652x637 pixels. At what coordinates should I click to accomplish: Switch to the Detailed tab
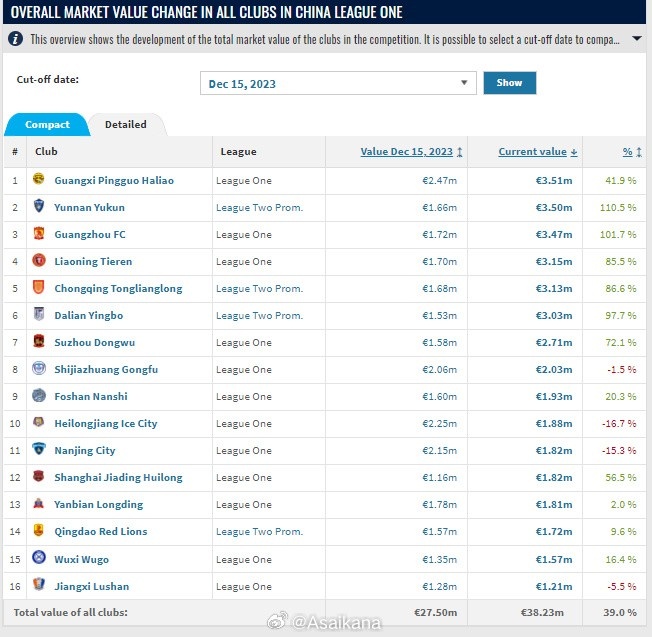pos(126,125)
